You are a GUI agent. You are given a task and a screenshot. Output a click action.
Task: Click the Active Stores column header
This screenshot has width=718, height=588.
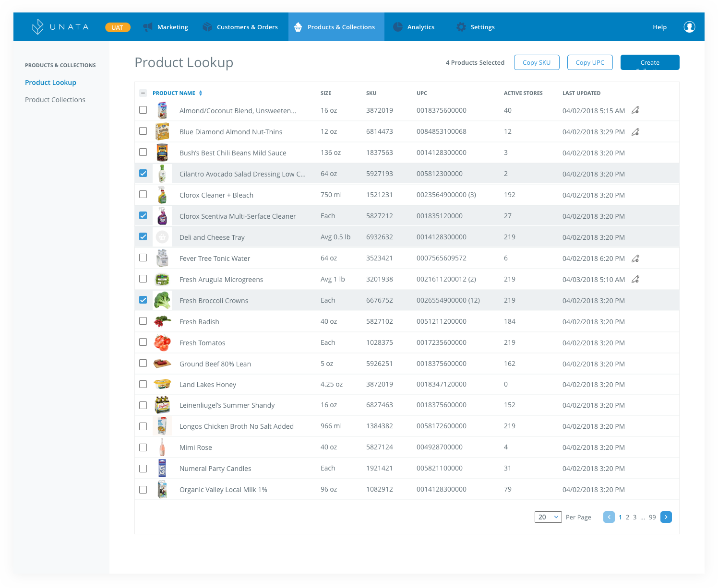(x=523, y=93)
